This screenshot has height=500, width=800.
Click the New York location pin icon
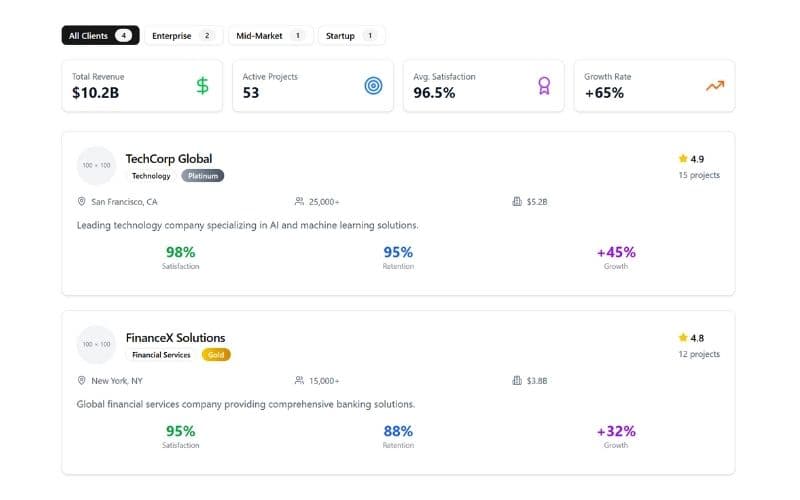coord(82,380)
